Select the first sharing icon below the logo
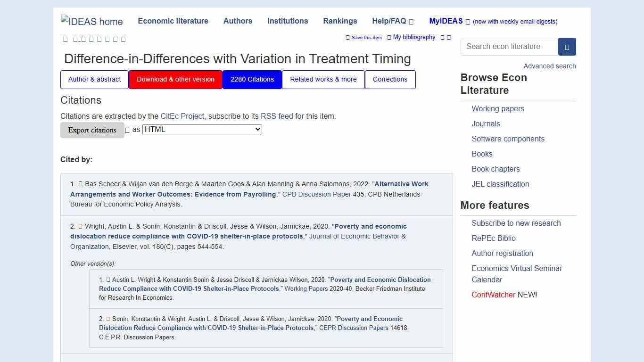Screen dimensions: 644x362 [65, 39]
